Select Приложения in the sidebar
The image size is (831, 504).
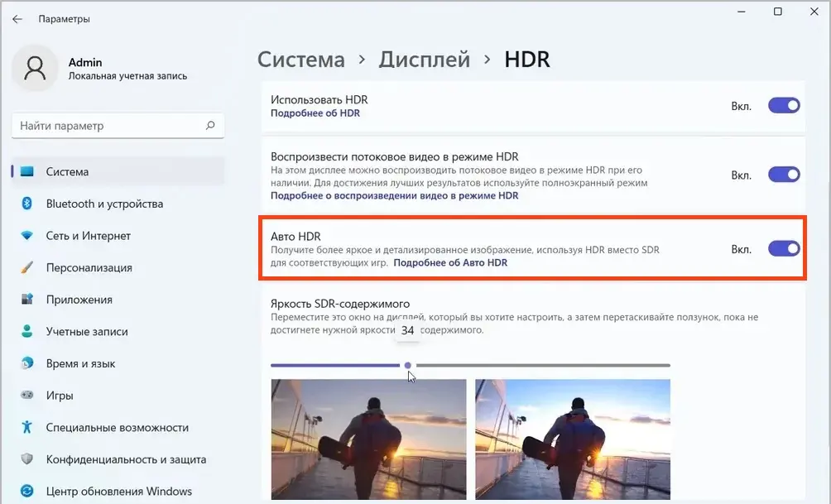click(x=79, y=300)
